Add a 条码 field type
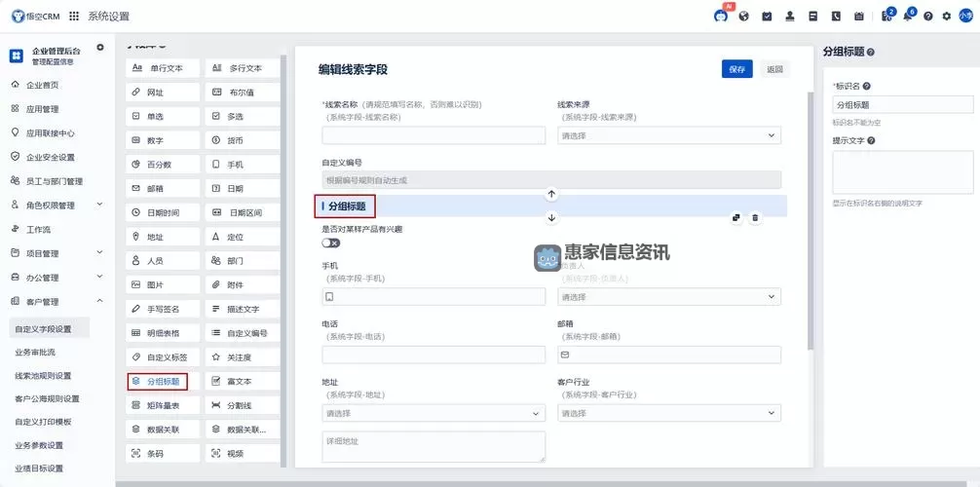This screenshot has height=487, width=980. (163, 454)
